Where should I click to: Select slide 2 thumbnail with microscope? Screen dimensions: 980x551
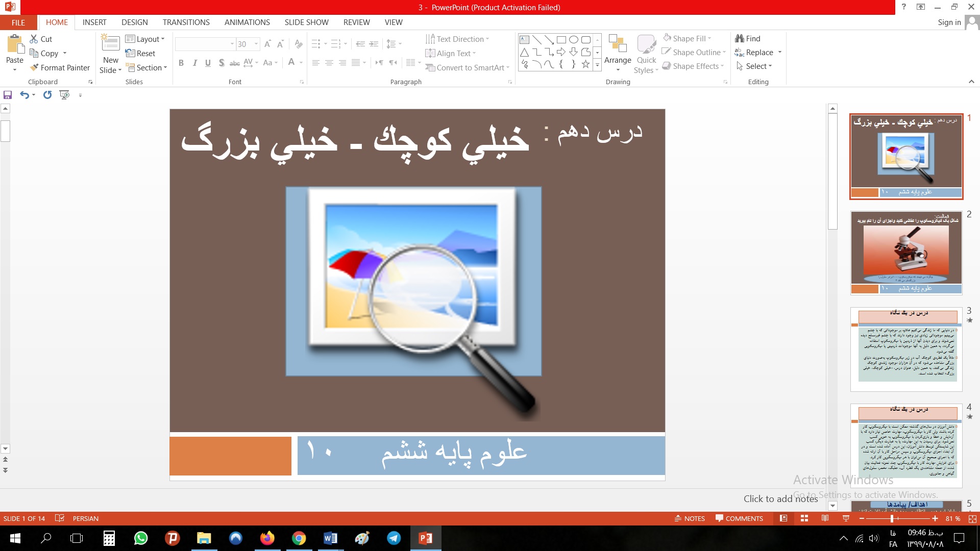click(906, 253)
